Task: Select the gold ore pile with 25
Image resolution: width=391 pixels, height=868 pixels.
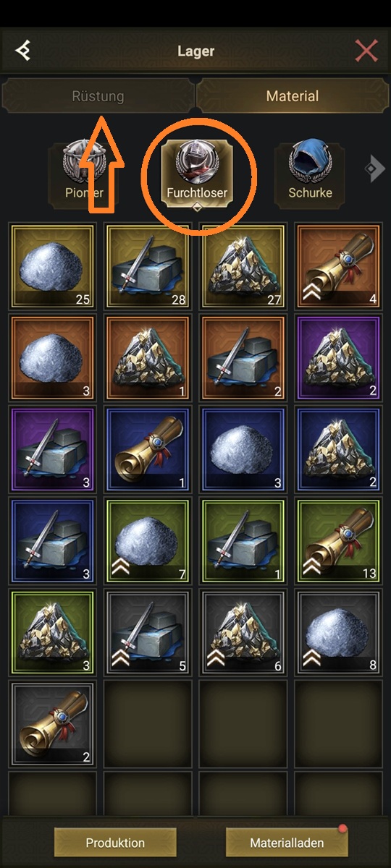Action: [x=52, y=266]
